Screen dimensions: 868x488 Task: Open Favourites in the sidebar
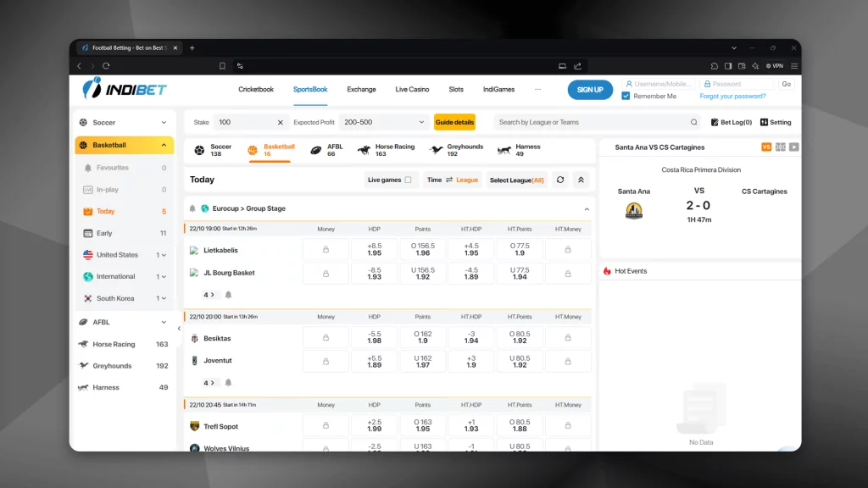(x=124, y=168)
